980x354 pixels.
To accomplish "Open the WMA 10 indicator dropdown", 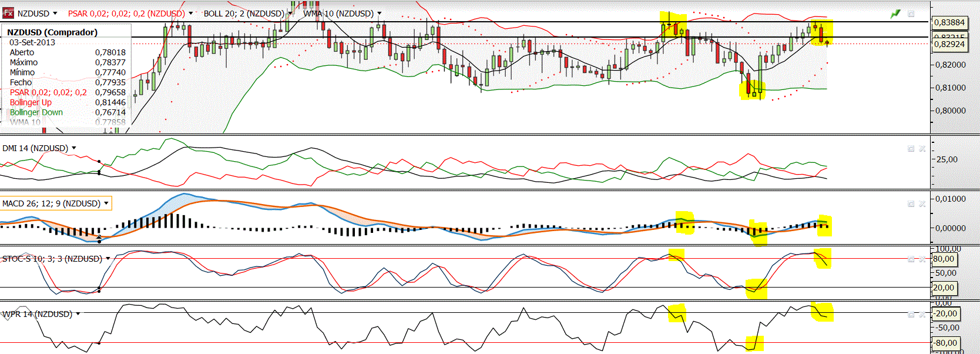I will [379, 14].
